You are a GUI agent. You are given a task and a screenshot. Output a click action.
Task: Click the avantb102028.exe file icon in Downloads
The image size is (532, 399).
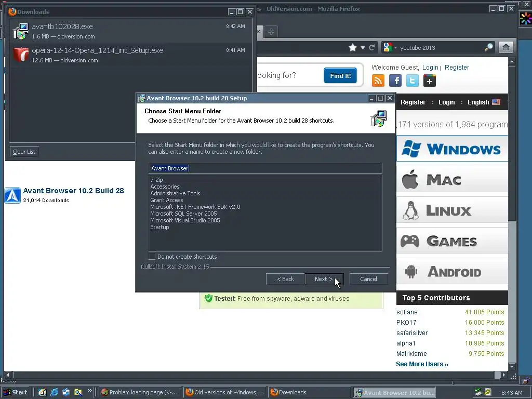click(21, 31)
